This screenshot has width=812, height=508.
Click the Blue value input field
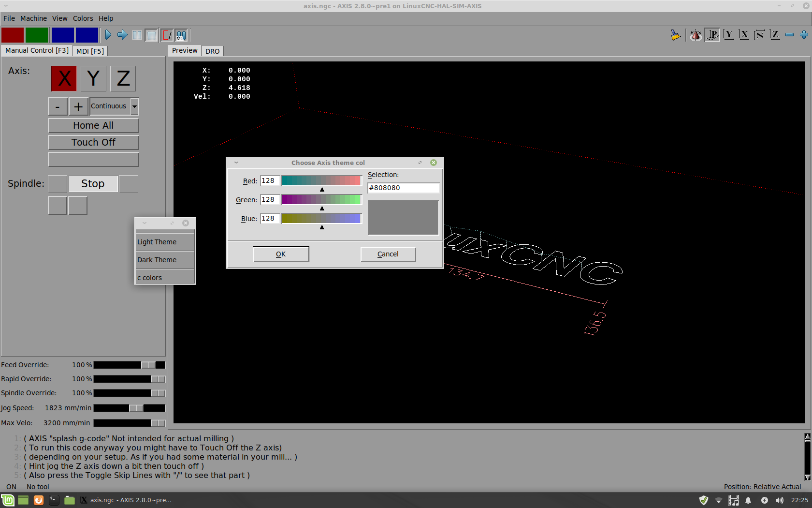pos(270,219)
